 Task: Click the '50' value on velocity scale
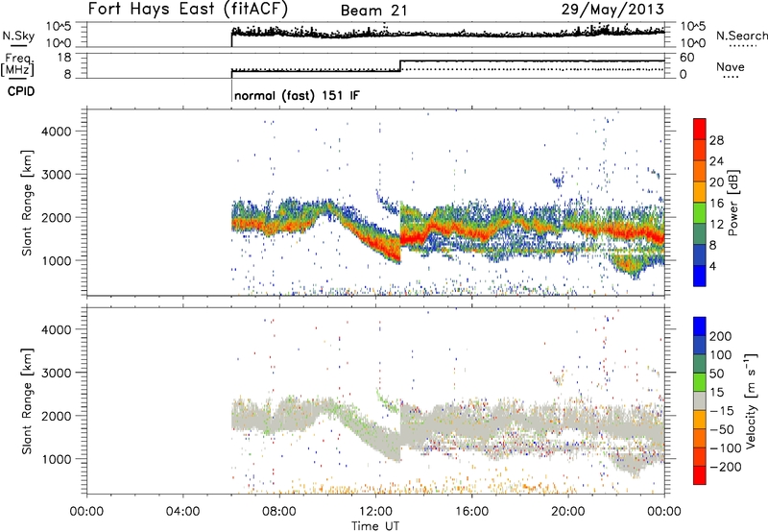pyautogui.click(x=716, y=374)
